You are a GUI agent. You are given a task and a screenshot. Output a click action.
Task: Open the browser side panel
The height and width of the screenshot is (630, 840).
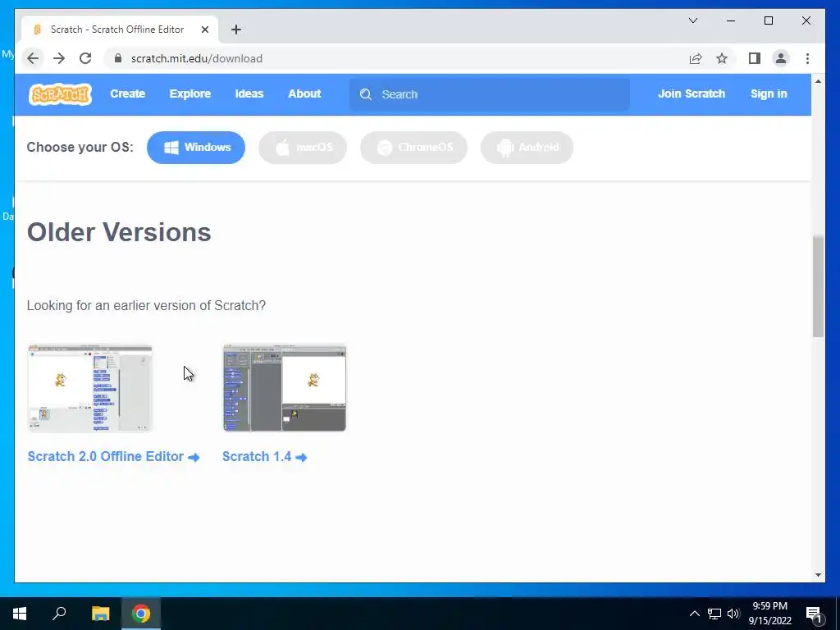(755, 58)
